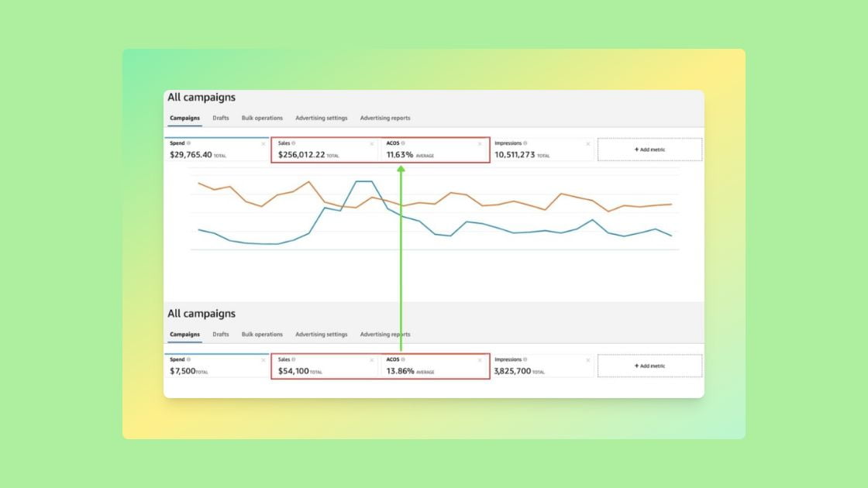Click the info icon beside Sales in the $256,012.22 card
Viewport: 868px width, 488px height.
tap(294, 143)
